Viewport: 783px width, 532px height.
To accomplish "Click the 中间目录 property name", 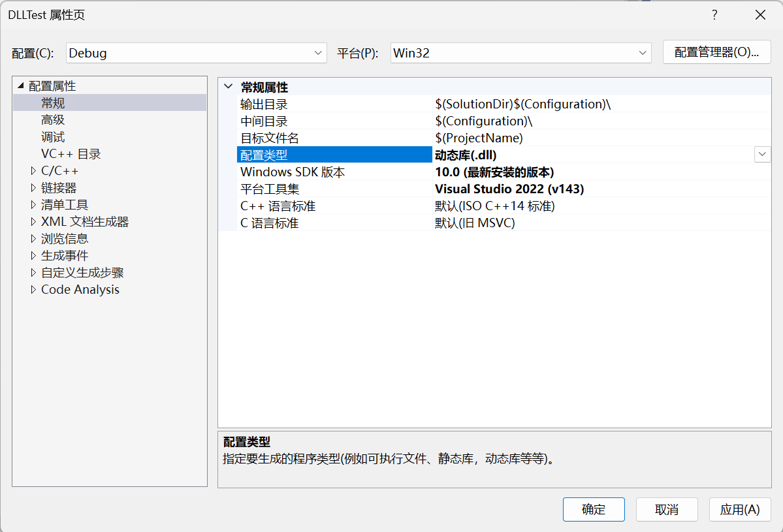I will 264,121.
